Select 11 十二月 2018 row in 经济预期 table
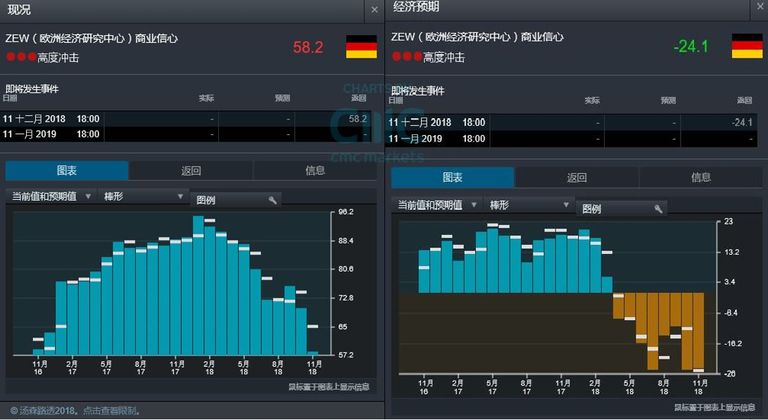Screen dimensions: 768x420 pyautogui.click(x=573, y=123)
